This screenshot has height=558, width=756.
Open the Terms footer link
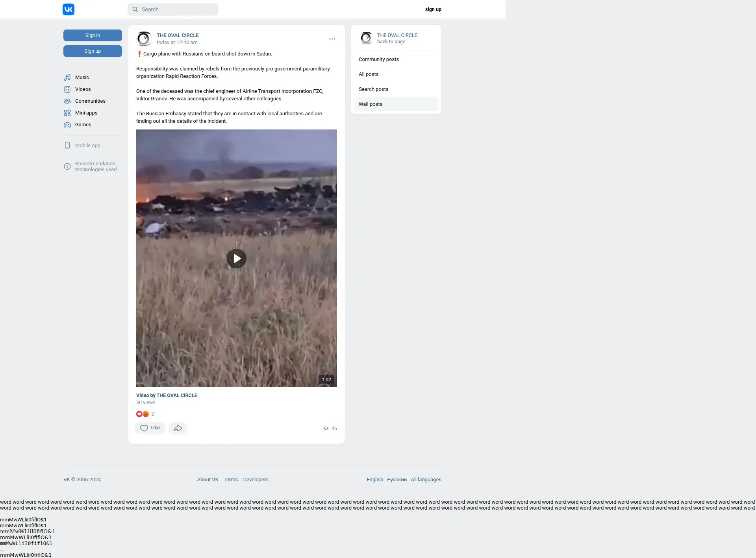pos(231,480)
